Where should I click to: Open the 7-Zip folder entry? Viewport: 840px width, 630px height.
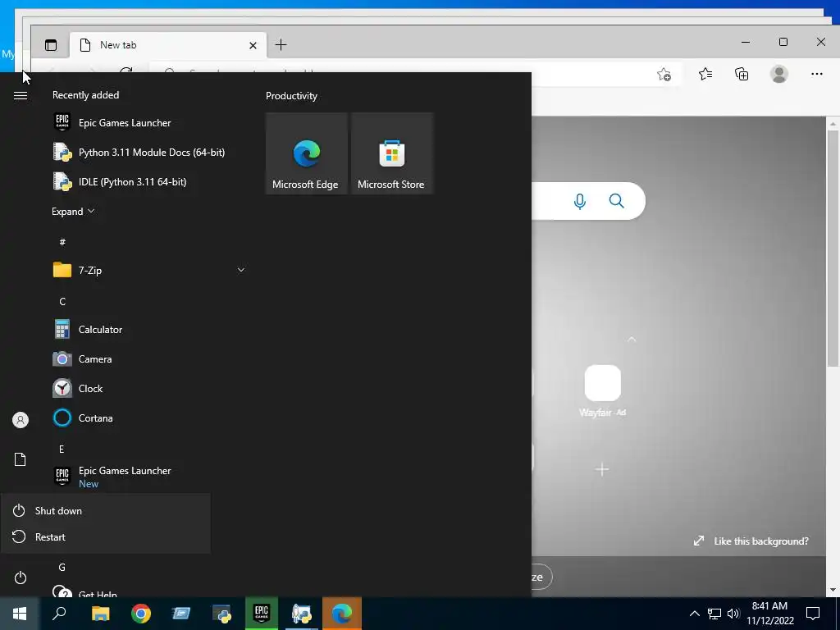(x=149, y=270)
